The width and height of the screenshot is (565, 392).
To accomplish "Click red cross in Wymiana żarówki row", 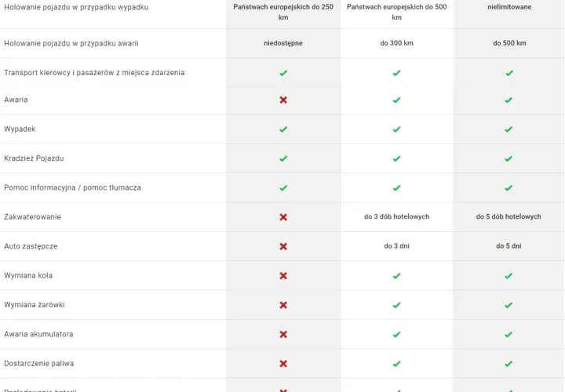I will point(283,305).
